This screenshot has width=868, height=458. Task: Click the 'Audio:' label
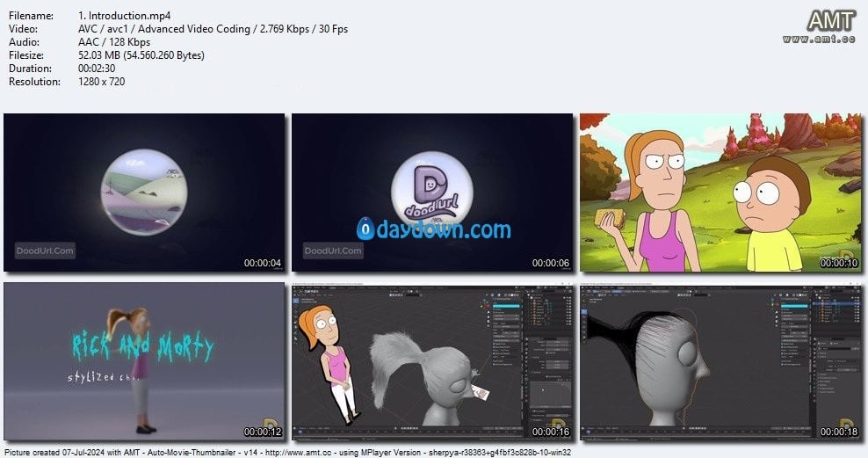click(x=24, y=42)
